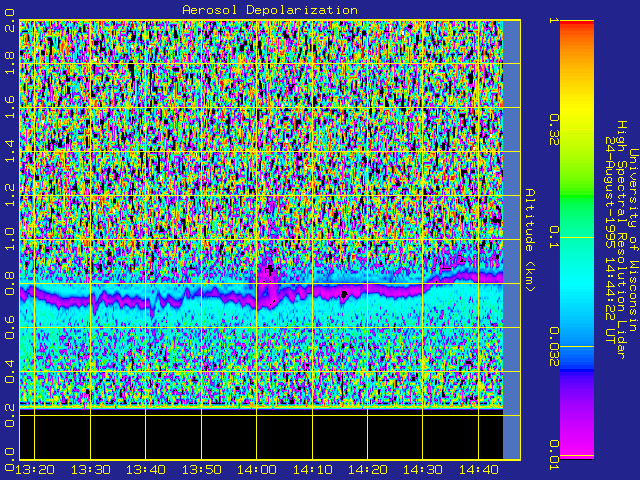Click the 14:30 time axis label
This screenshot has width=640, height=480.
coord(423,470)
